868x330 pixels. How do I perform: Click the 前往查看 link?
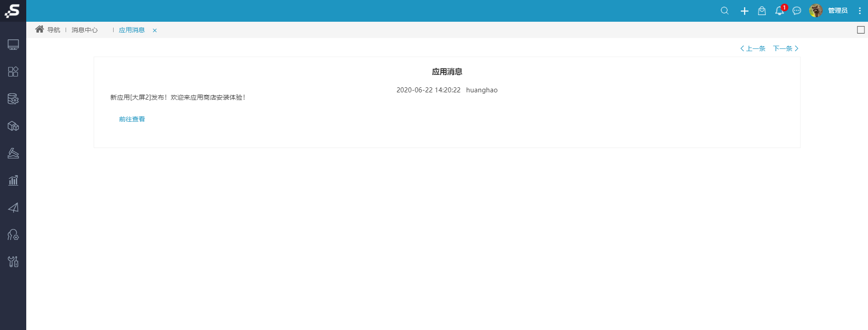point(132,119)
